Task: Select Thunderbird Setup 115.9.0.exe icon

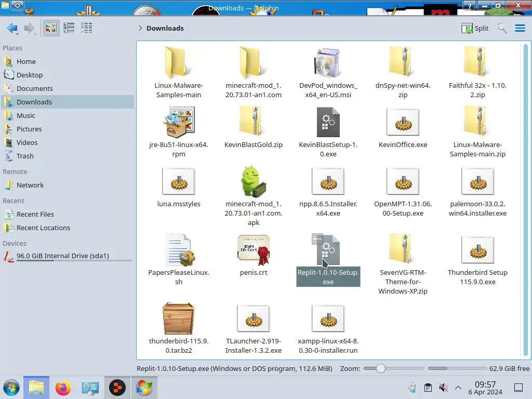Action: tap(477, 250)
